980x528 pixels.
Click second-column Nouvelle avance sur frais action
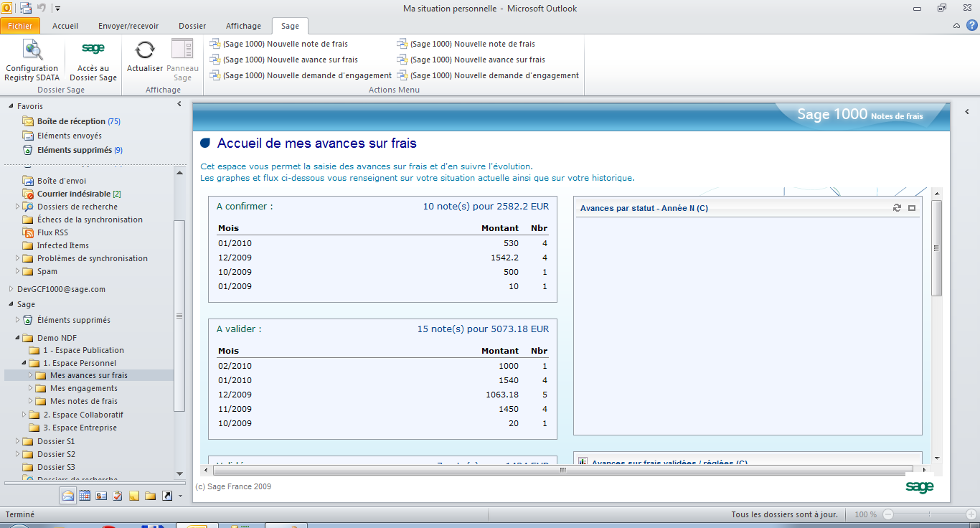tap(471, 60)
